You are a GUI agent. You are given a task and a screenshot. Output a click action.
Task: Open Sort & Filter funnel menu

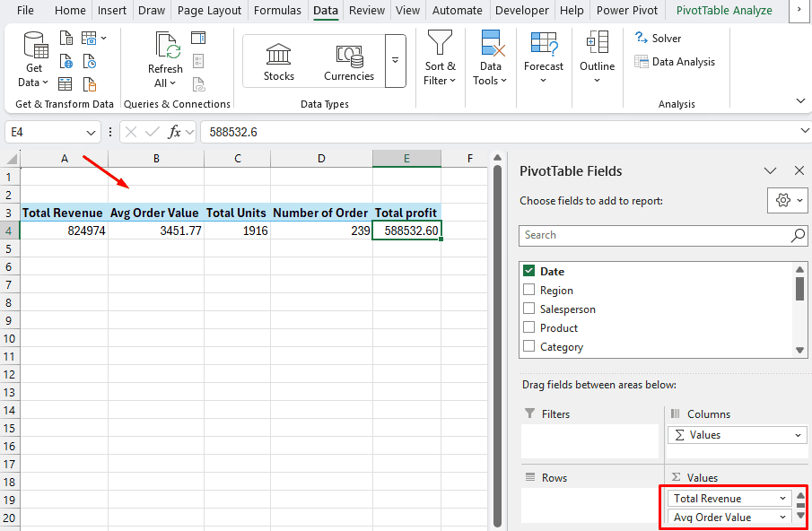(440, 58)
